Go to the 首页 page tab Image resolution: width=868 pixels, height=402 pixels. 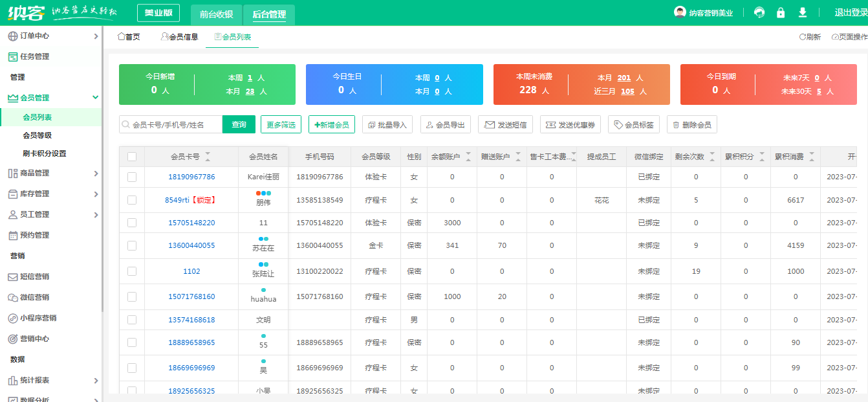tap(129, 37)
